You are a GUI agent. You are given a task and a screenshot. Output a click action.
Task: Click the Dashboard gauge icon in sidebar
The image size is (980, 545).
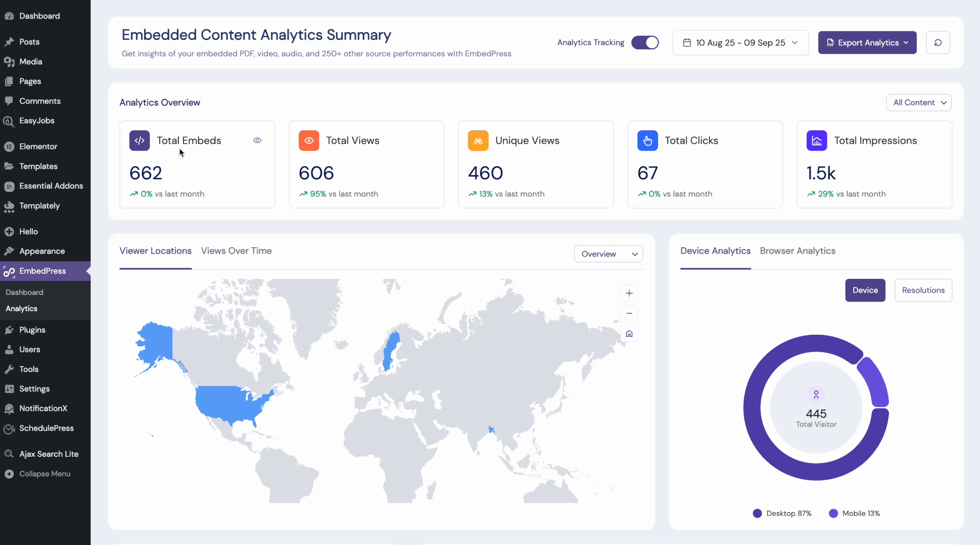click(x=9, y=16)
